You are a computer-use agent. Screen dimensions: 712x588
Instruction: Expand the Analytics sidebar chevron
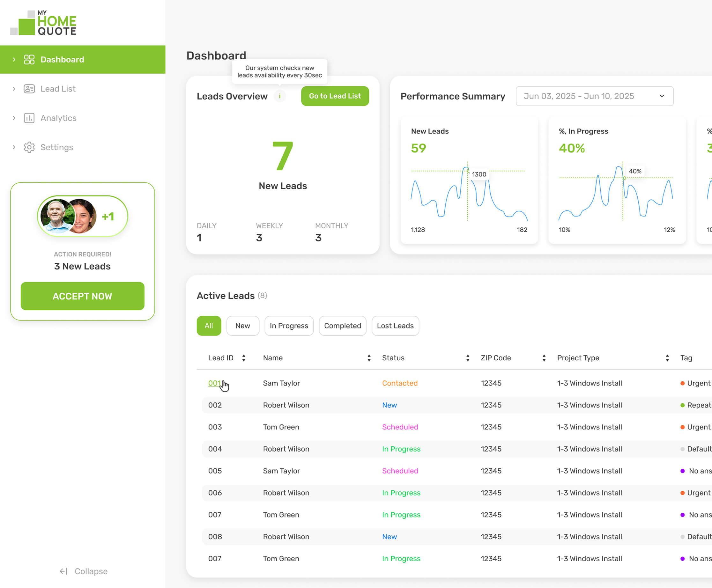14,118
